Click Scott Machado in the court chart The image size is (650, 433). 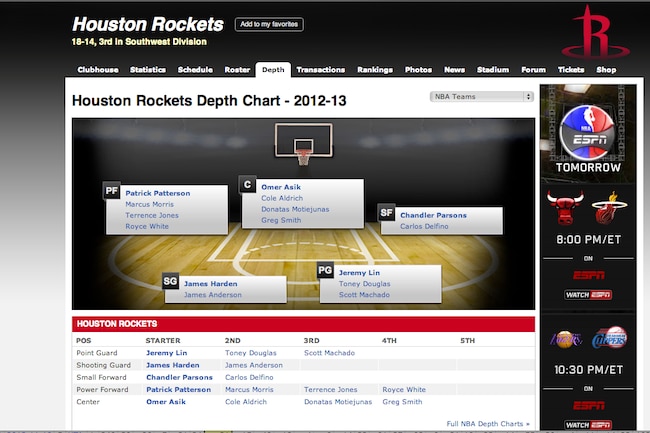(364, 295)
